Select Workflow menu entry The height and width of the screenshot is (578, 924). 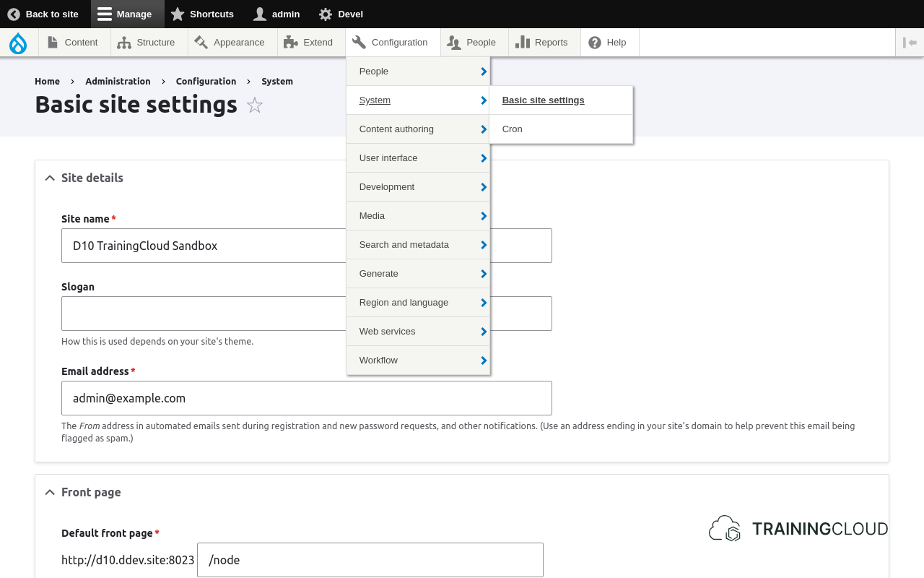point(418,361)
